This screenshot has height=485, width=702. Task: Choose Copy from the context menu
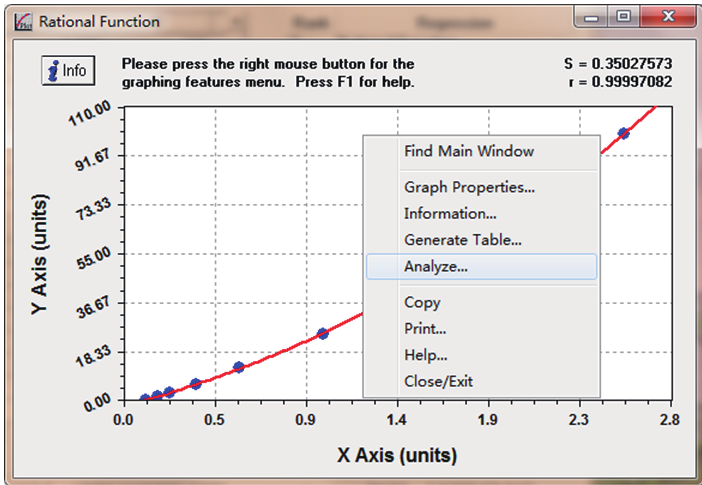pos(422,302)
